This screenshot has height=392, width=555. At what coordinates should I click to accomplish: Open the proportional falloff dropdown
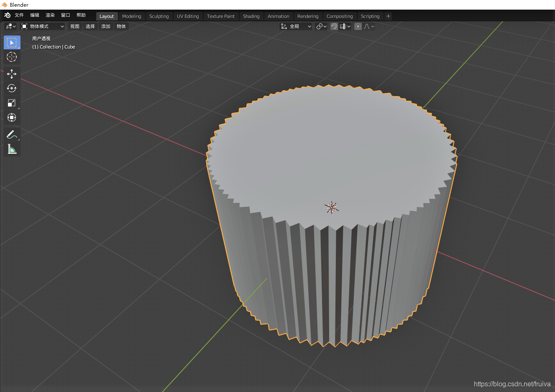click(369, 26)
